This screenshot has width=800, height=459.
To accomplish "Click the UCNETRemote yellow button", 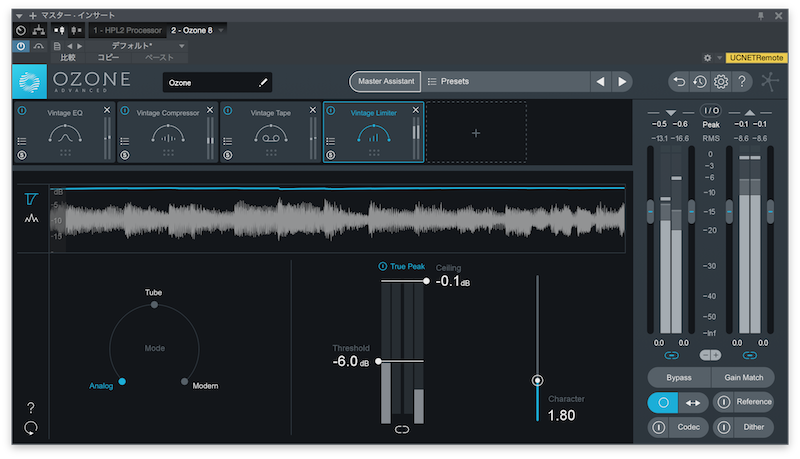I will click(756, 58).
